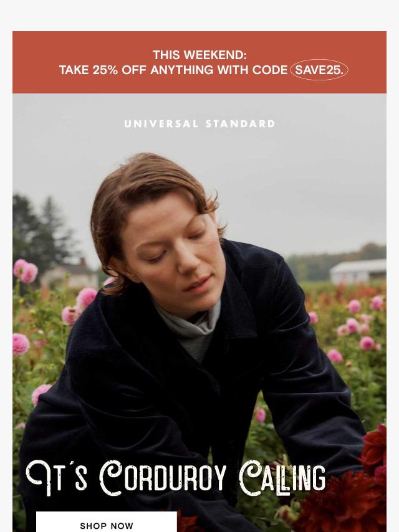Click the word 'Corduroy' in headline
This screenshot has width=399, height=532.
coord(163,477)
